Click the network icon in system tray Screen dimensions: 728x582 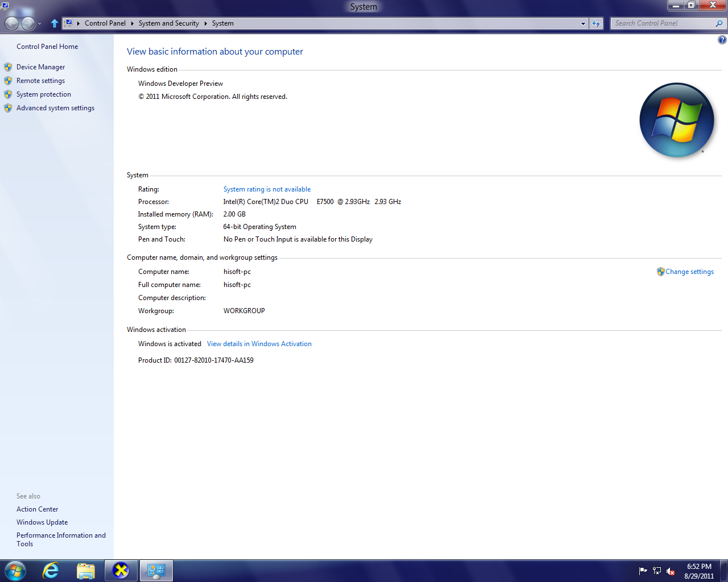pyautogui.click(x=657, y=571)
